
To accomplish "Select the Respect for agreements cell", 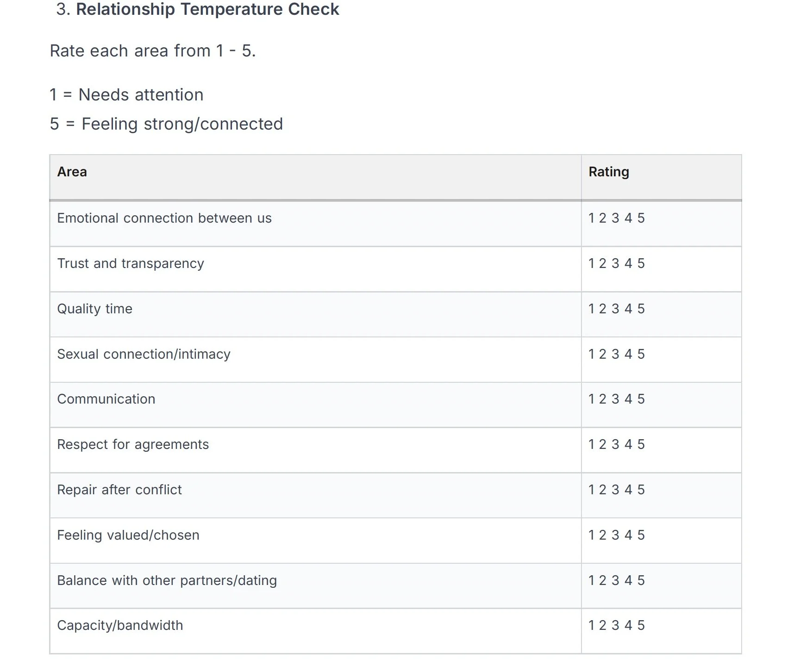I will [316, 450].
